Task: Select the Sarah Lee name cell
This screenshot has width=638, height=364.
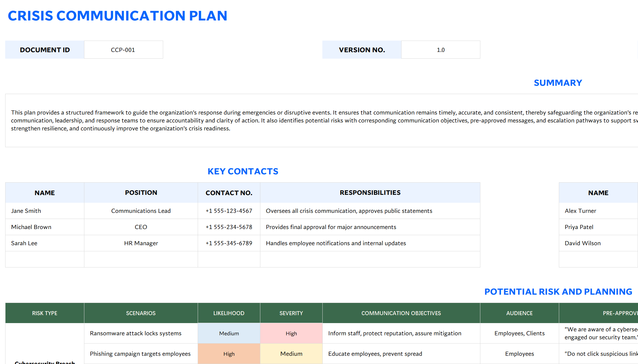Action: click(x=45, y=243)
